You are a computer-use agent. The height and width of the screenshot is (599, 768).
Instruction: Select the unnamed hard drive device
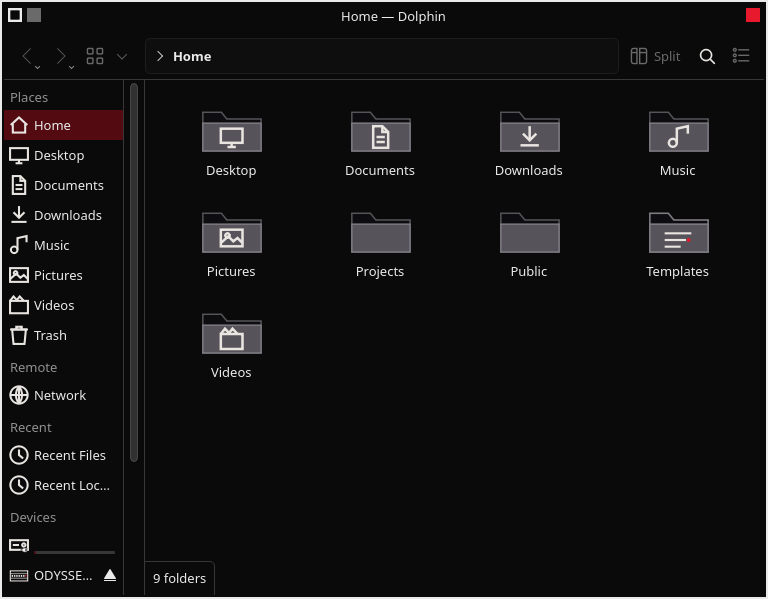tap(64, 546)
